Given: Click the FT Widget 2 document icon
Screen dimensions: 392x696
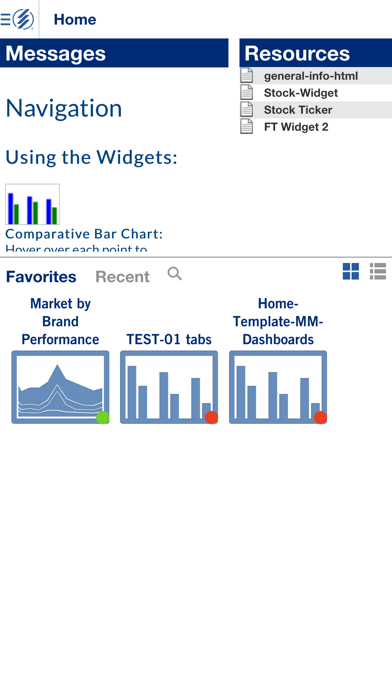Looking at the screenshot, I should click(247, 126).
